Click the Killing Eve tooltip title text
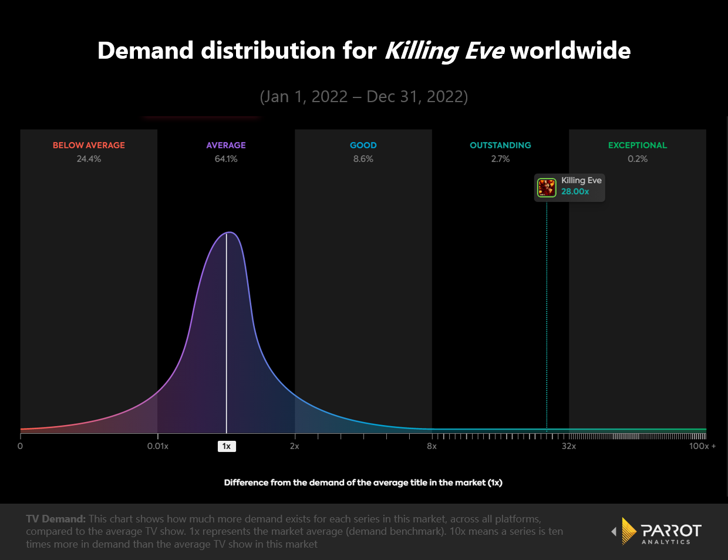The image size is (728, 560). point(581,180)
